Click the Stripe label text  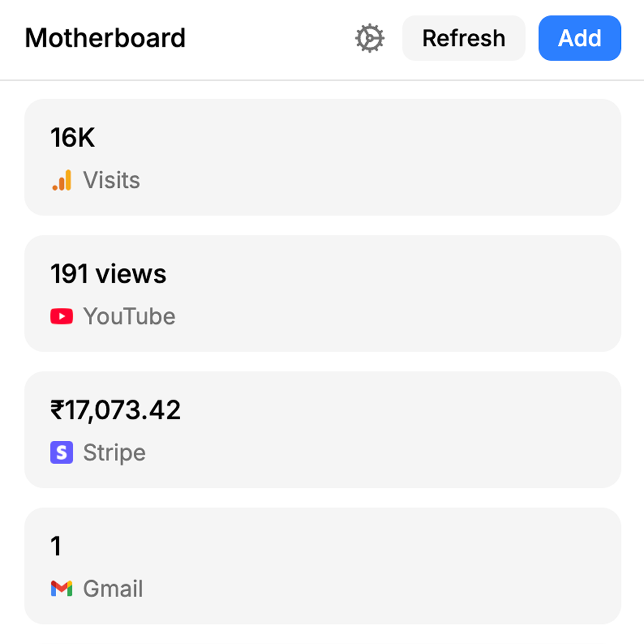click(x=114, y=453)
